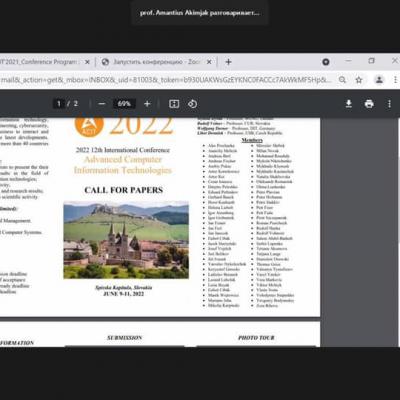Open the Chrome profile avatar
Image resolution: width=400 pixels, height=400 pixels.
click(379, 80)
